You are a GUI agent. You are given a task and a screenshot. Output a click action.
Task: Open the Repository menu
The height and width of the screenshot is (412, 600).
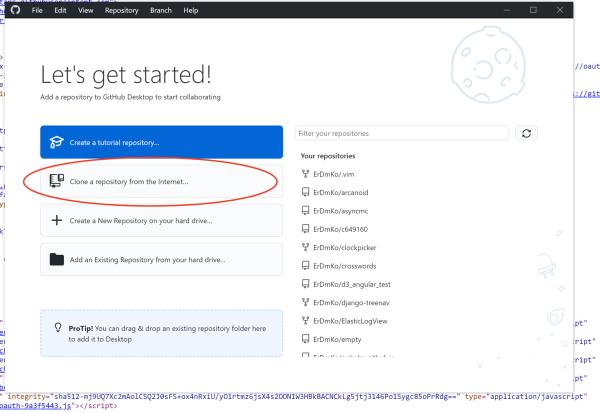coord(122,10)
